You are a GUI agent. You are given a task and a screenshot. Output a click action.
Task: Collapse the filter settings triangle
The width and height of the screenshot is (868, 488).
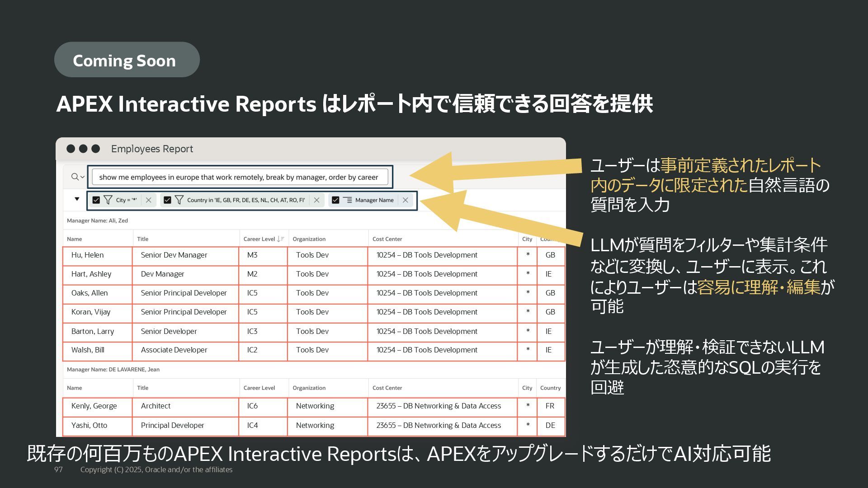77,199
